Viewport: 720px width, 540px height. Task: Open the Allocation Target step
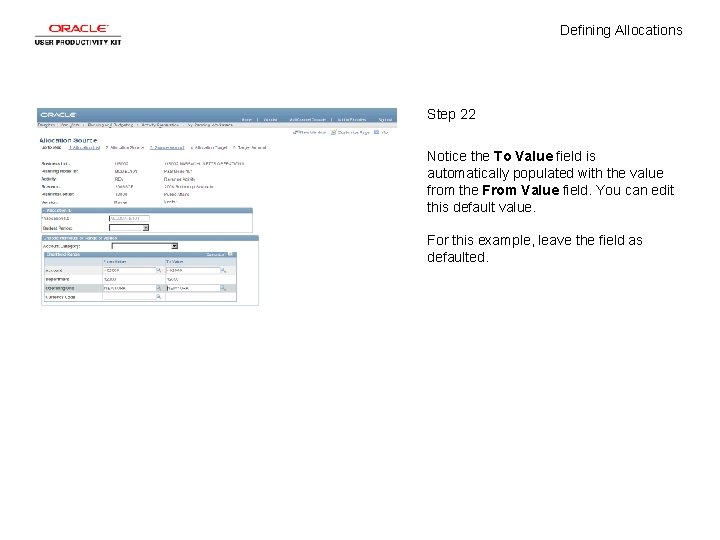(x=209, y=148)
